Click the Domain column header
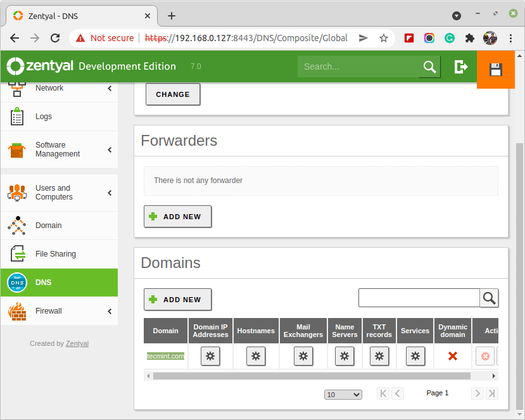 pyautogui.click(x=165, y=331)
